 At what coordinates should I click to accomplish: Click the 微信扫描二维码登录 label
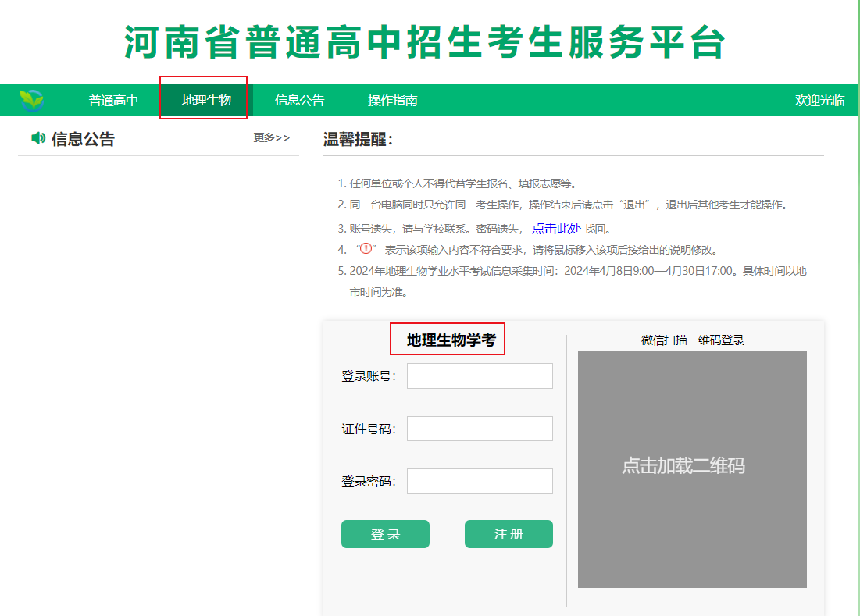(692, 340)
